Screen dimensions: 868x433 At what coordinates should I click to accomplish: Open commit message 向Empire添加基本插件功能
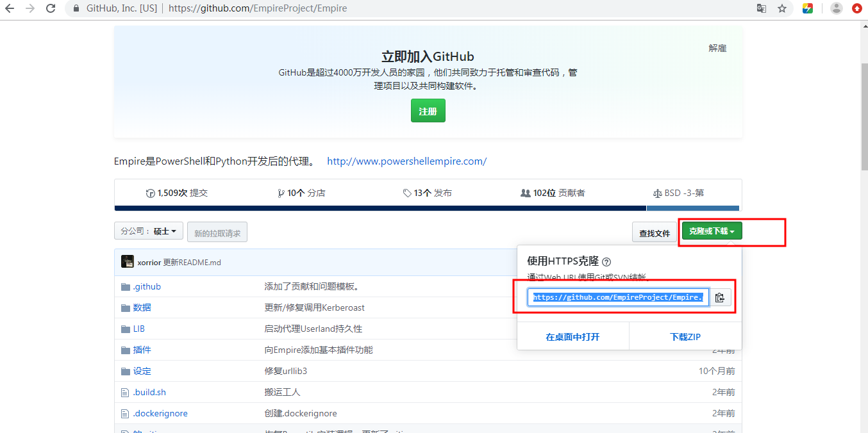[318, 350]
